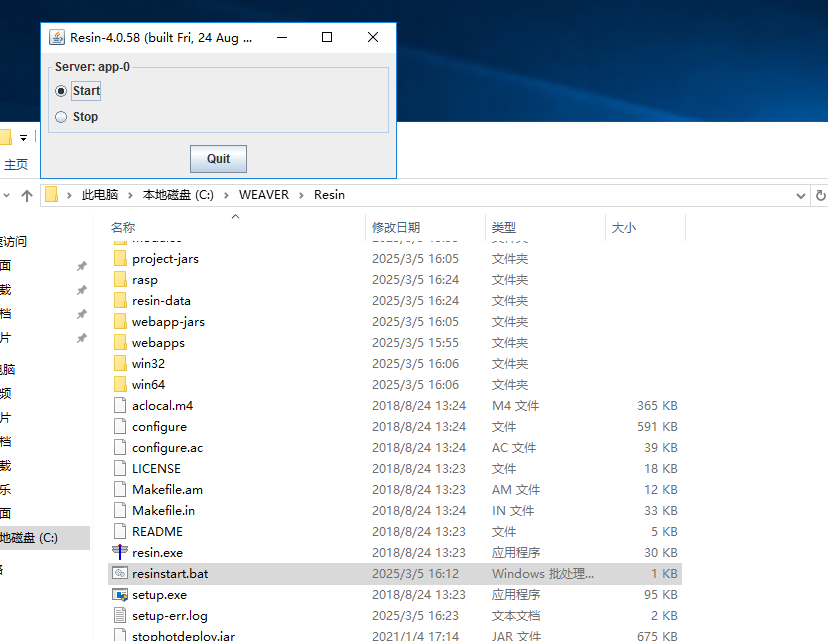828x641 pixels.
Task: Expand the chevron after 本地磁盘 (C:)
Action: tap(226, 195)
